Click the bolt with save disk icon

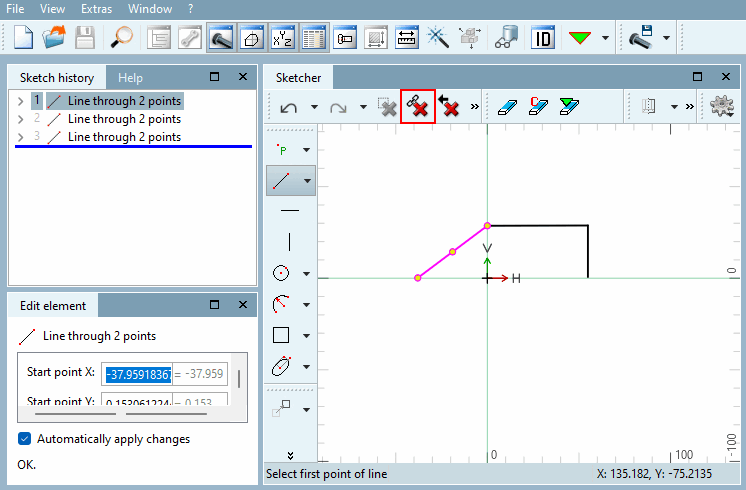pyautogui.click(x=640, y=38)
